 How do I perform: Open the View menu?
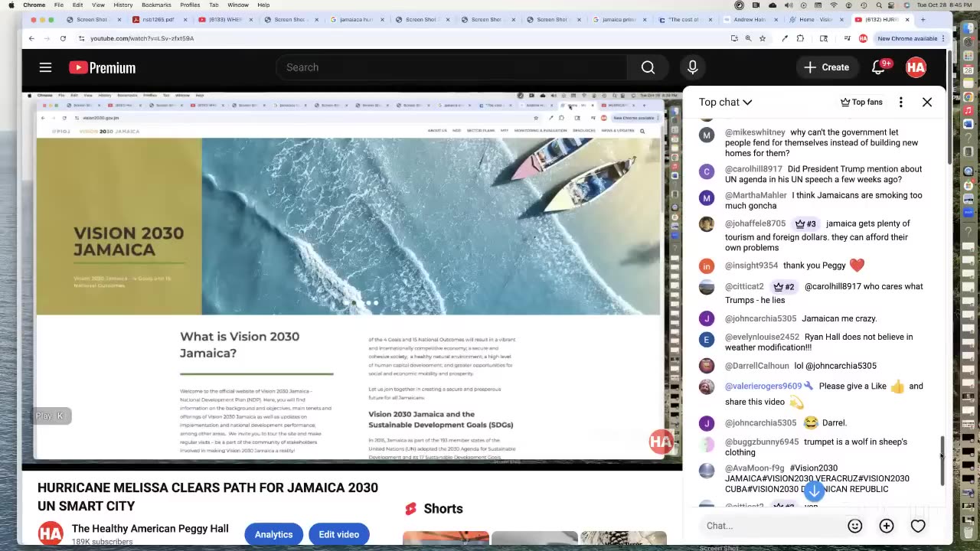tap(98, 5)
